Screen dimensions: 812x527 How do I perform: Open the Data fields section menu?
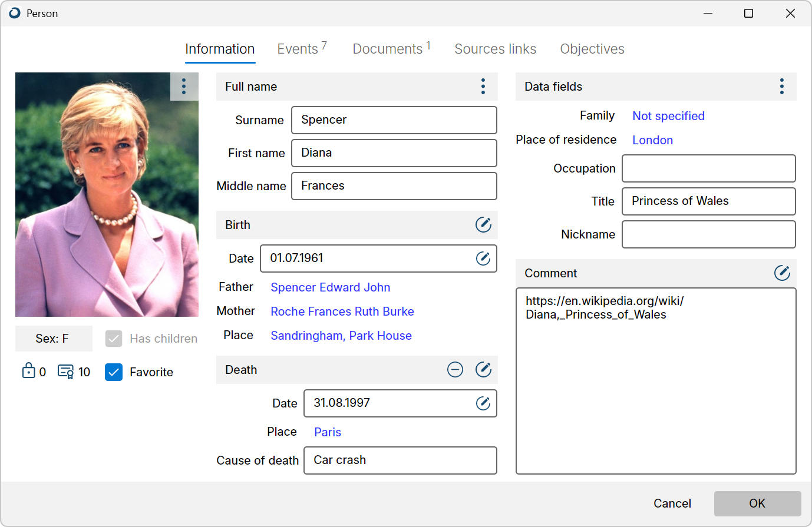click(x=781, y=86)
